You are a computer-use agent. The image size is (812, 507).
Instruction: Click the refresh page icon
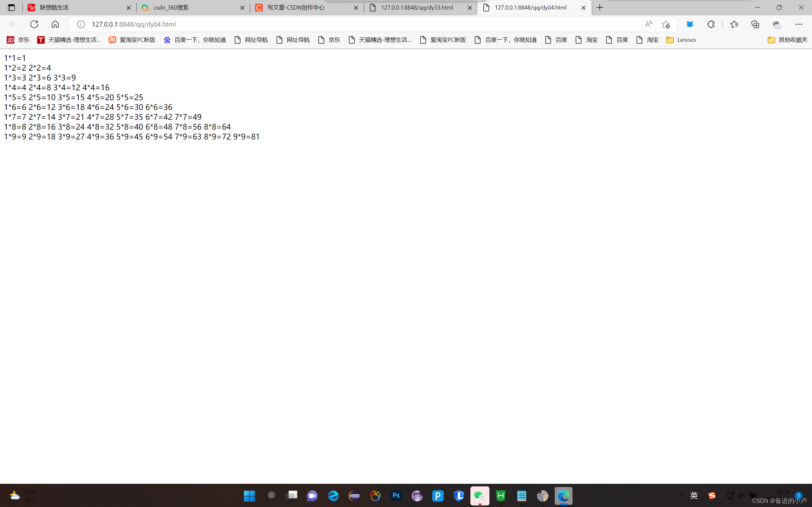click(x=34, y=24)
